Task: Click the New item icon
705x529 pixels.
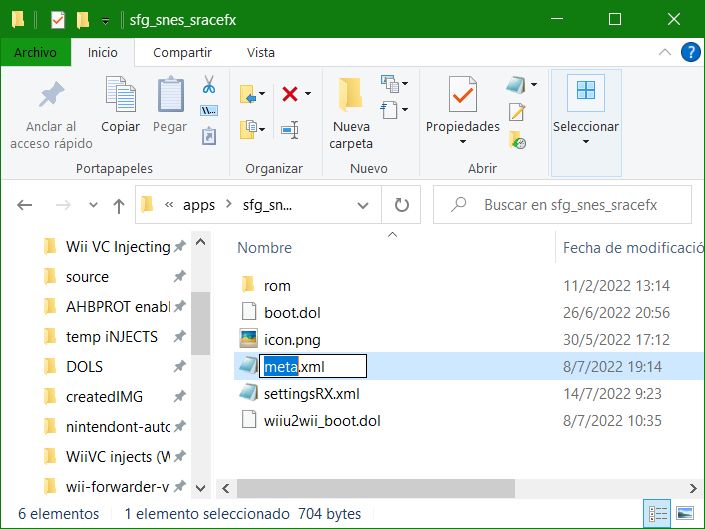Action: coord(389,84)
